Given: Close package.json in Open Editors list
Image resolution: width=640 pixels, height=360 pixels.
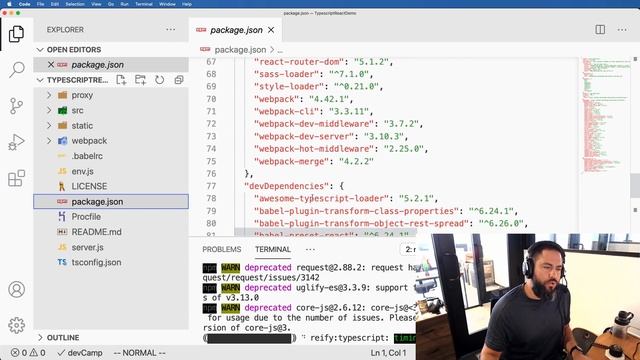Looking at the screenshot, I should 51,64.
